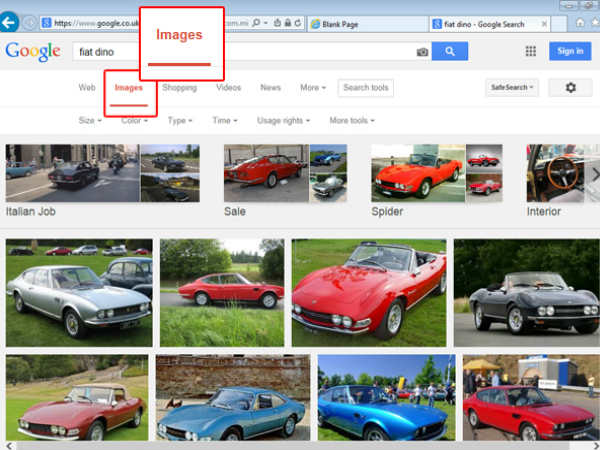Switch to the Shopping search tab
The image size is (600, 450).
point(179,88)
